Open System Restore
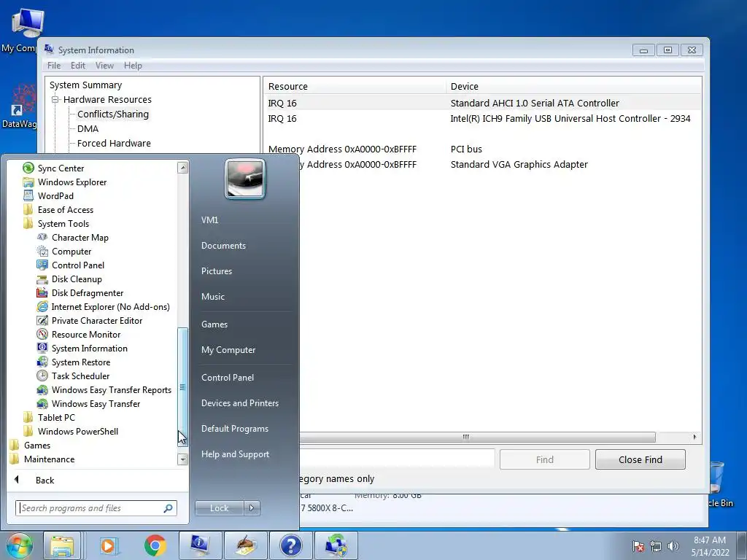 (74, 362)
